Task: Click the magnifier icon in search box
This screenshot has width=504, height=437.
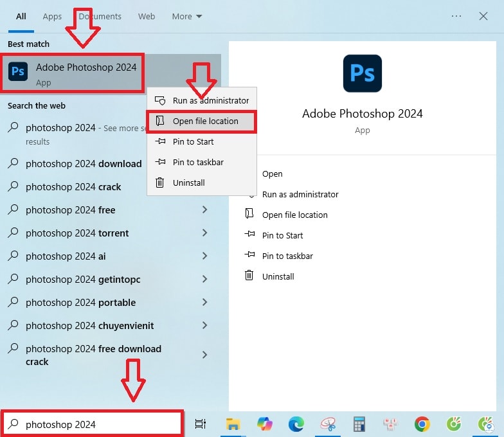Action: pyautogui.click(x=14, y=424)
